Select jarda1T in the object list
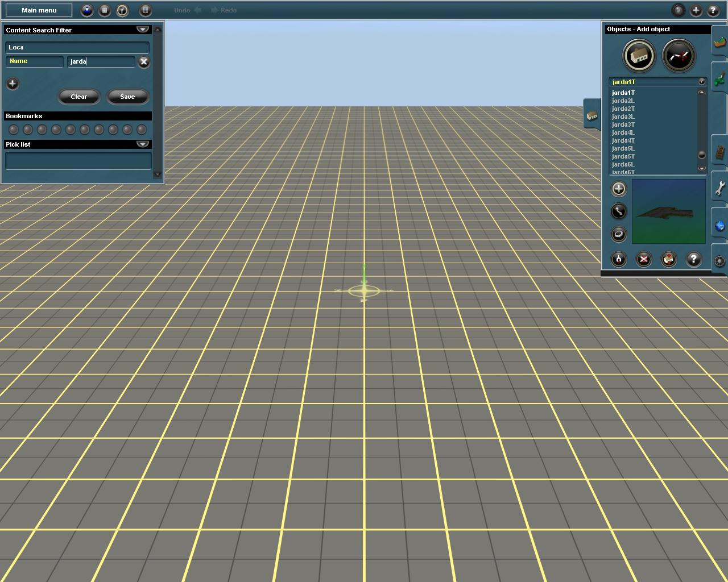Image resolution: width=728 pixels, height=582 pixels. [623, 93]
